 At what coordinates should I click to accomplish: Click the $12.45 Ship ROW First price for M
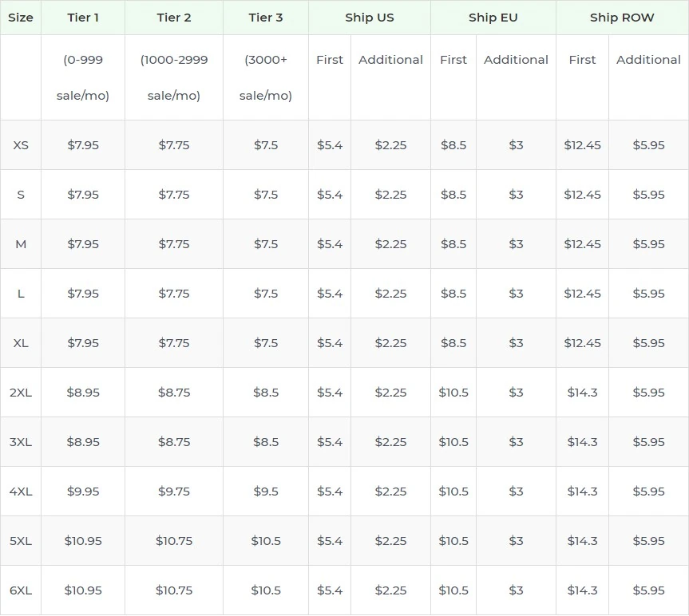click(582, 243)
